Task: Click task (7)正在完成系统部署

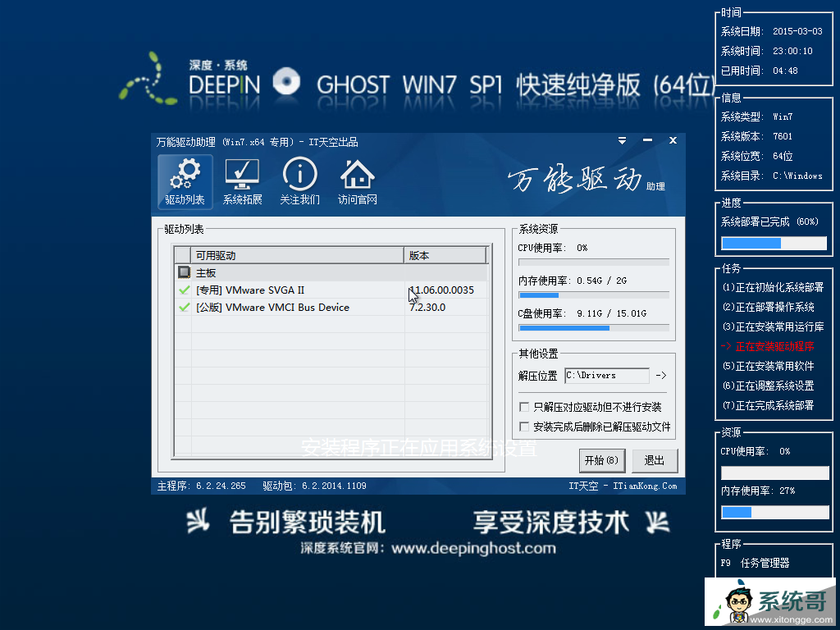Action: pyautogui.click(x=768, y=405)
